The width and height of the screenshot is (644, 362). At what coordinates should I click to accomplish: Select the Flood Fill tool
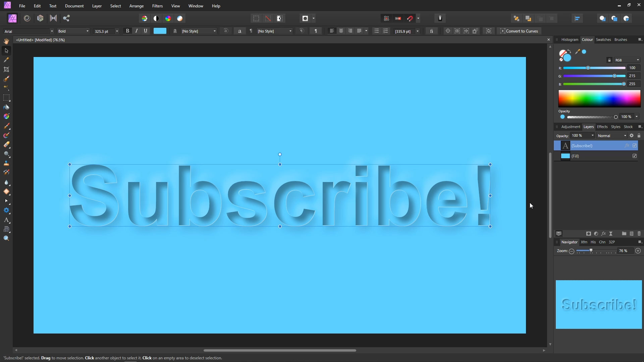pyautogui.click(x=6, y=107)
